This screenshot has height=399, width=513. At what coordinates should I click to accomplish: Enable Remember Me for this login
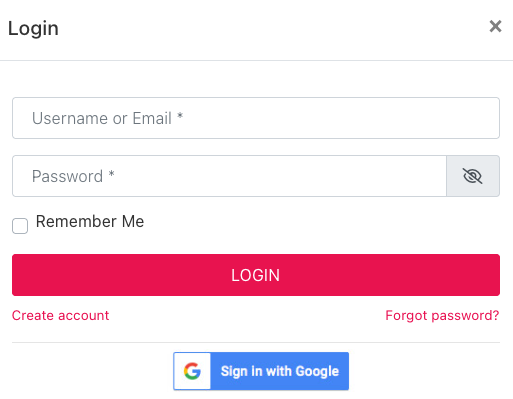[x=20, y=226]
